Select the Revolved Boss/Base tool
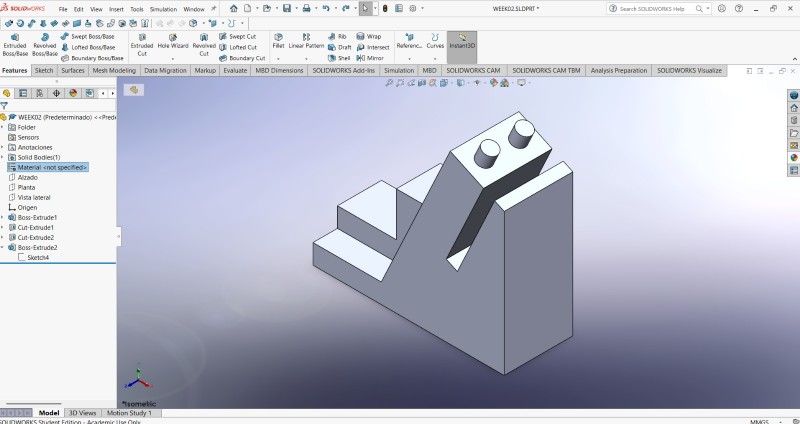 pyautogui.click(x=45, y=45)
